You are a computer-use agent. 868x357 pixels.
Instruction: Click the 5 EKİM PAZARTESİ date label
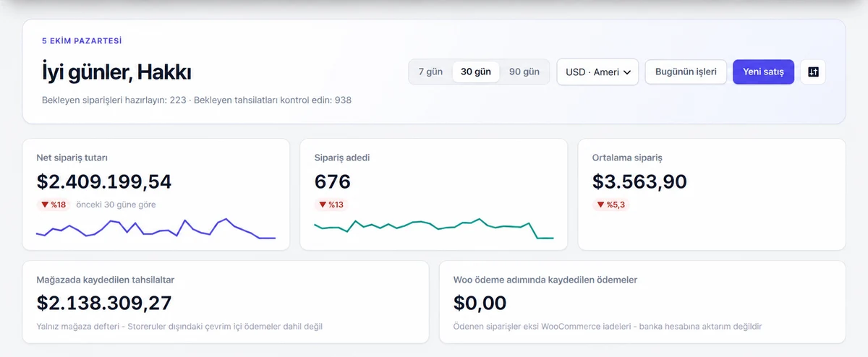(x=82, y=41)
